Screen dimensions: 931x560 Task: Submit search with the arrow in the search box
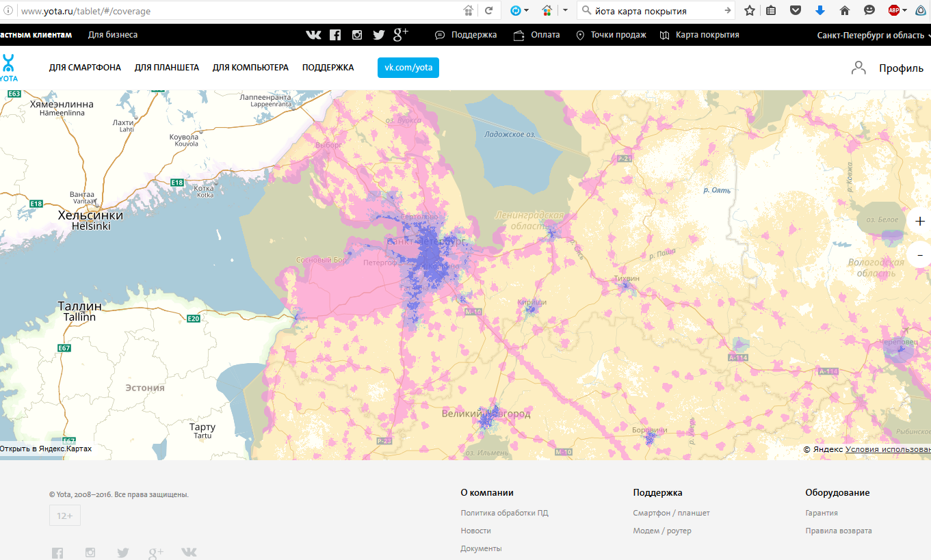(728, 11)
